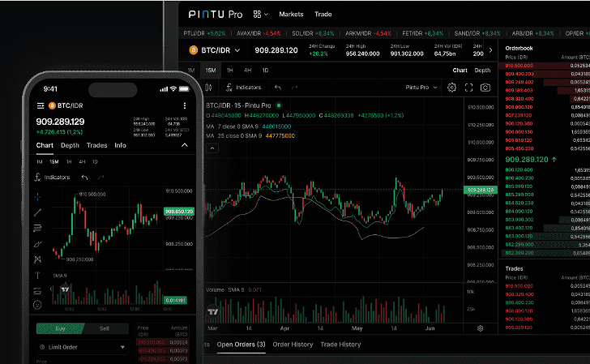The width and height of the screenshot is (590, 364).
Task: Select the 4H timeframe on phone
Action: point(82,162)
